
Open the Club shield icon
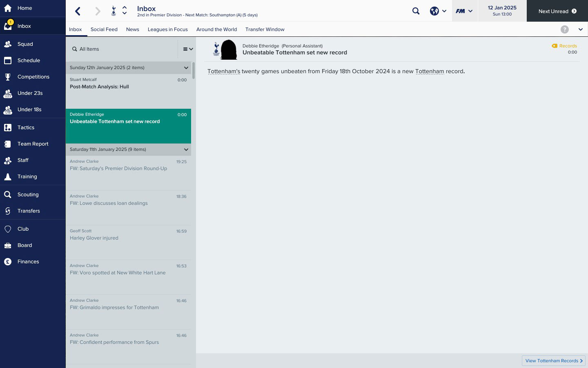point(8,229)
